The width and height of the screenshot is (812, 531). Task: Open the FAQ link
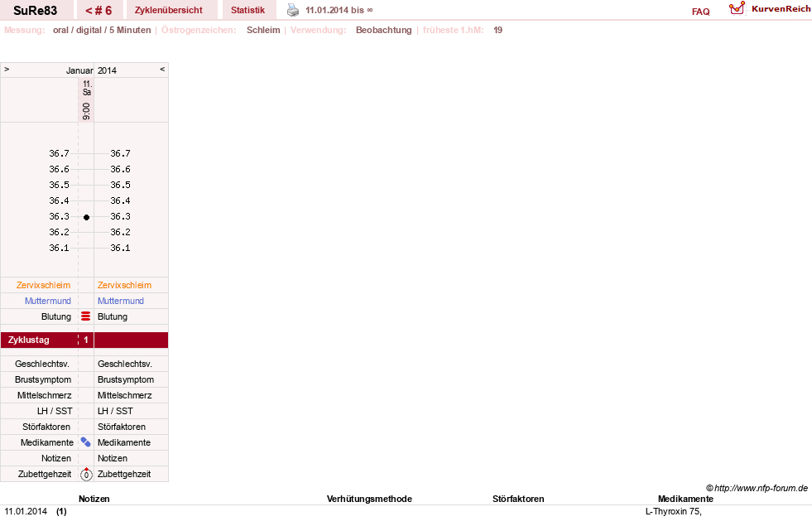tap(700, 12)
